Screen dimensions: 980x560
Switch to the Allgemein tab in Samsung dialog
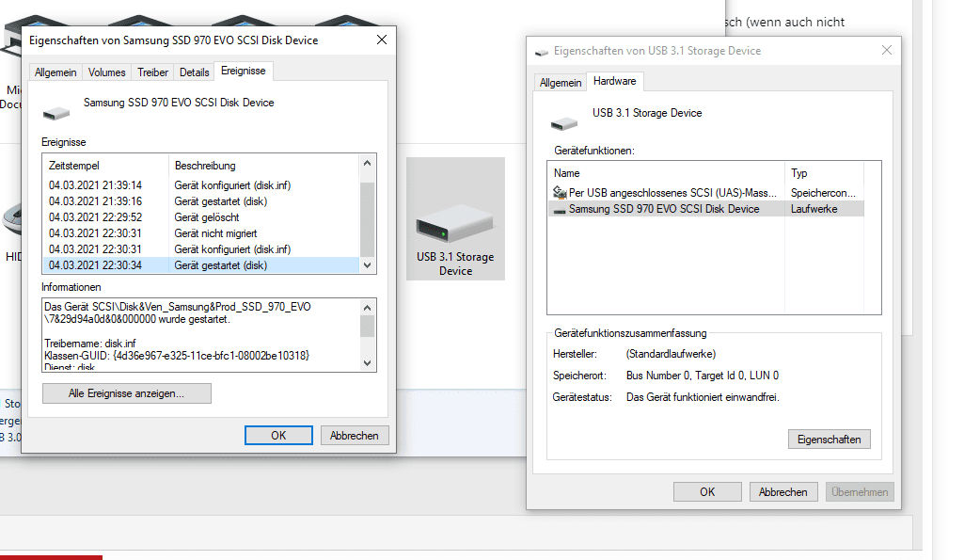(x=55, y=72)
